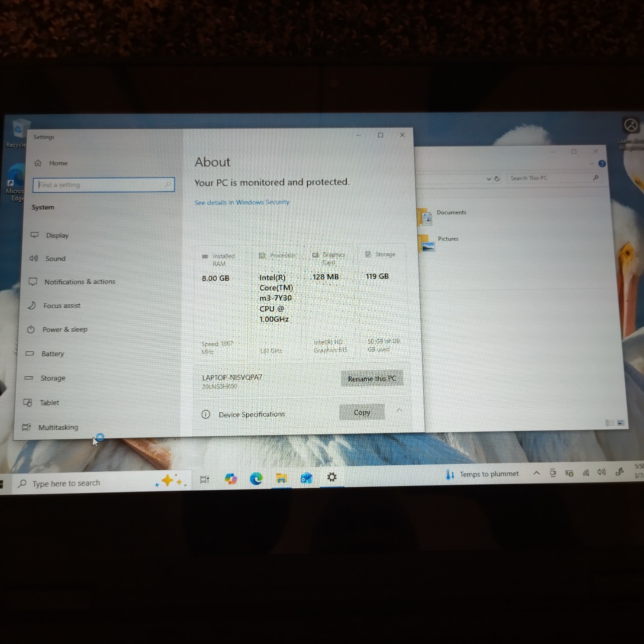Click the Focus assist moon icon
The image size is (644, 644).
pyautogui.click(x=32, y=305)
